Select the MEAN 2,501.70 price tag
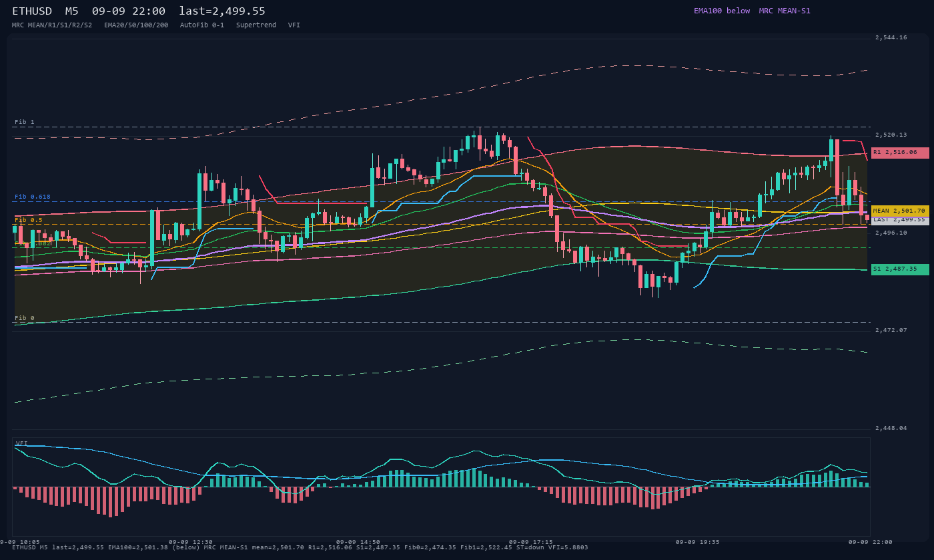The width and height of the screenshot is (934, 560). point(899,211)
